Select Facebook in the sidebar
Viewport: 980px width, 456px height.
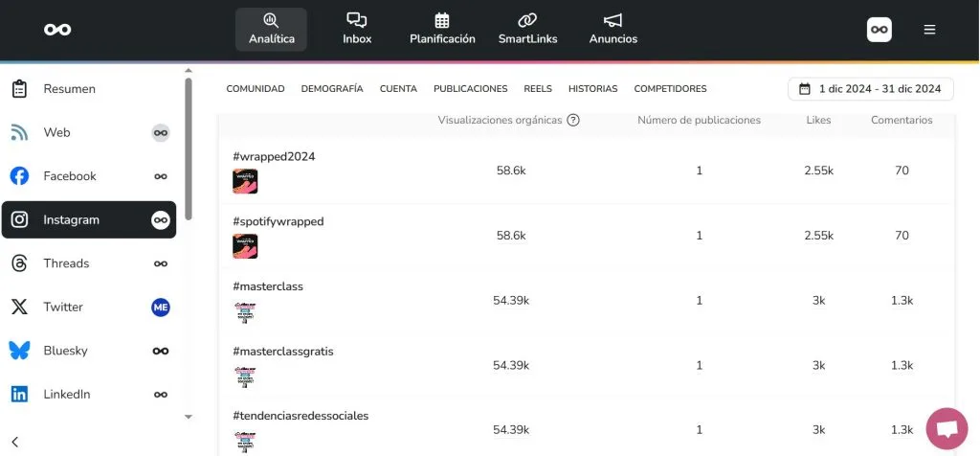[70, 176]
